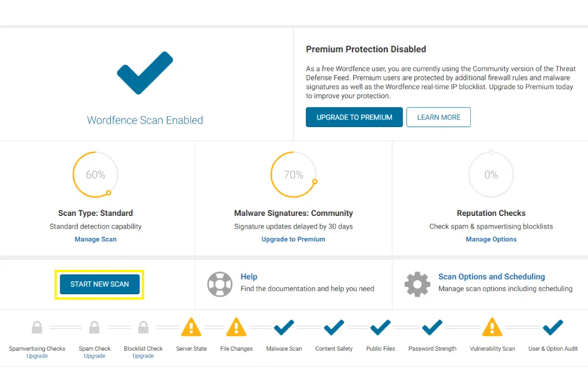Screen dimensions: 588x392
Task: Open the Manage Scan link
Action: point(96,239)
